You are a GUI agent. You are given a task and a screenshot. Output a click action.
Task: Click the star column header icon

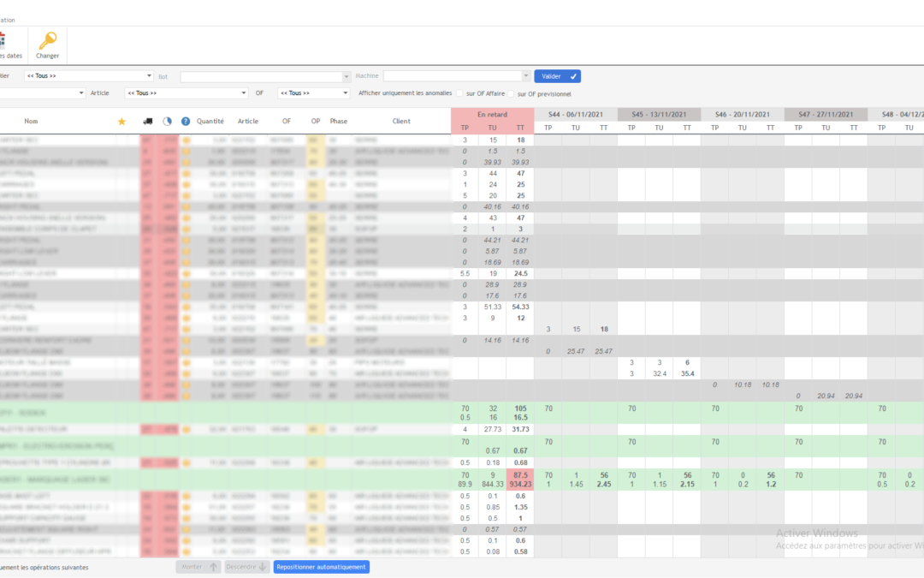click(x=122, y=121)
